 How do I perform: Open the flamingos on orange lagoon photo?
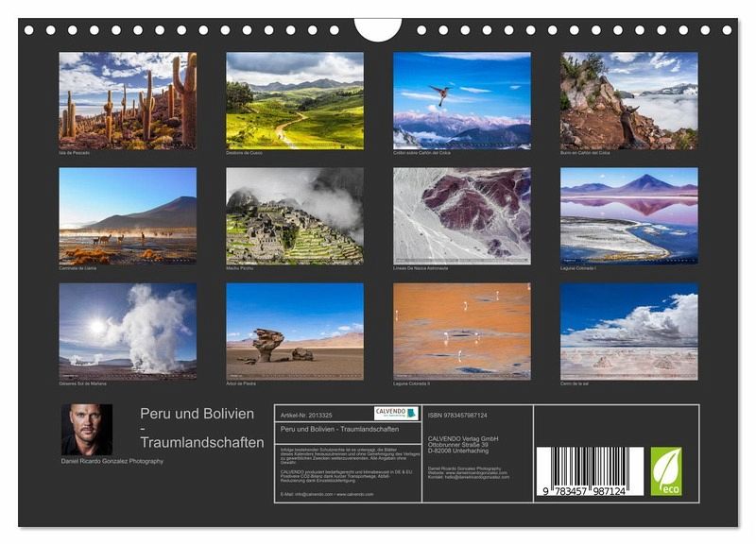point(462,332)
